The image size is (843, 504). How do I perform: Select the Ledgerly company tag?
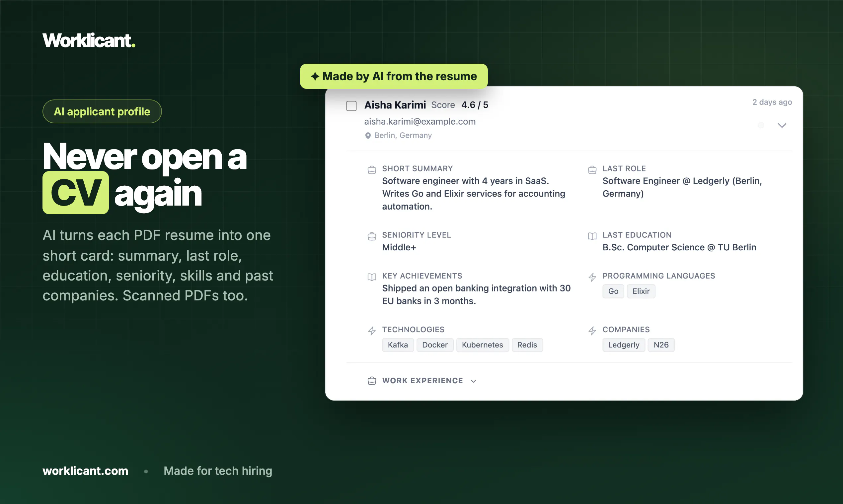[x=623, y=345]
